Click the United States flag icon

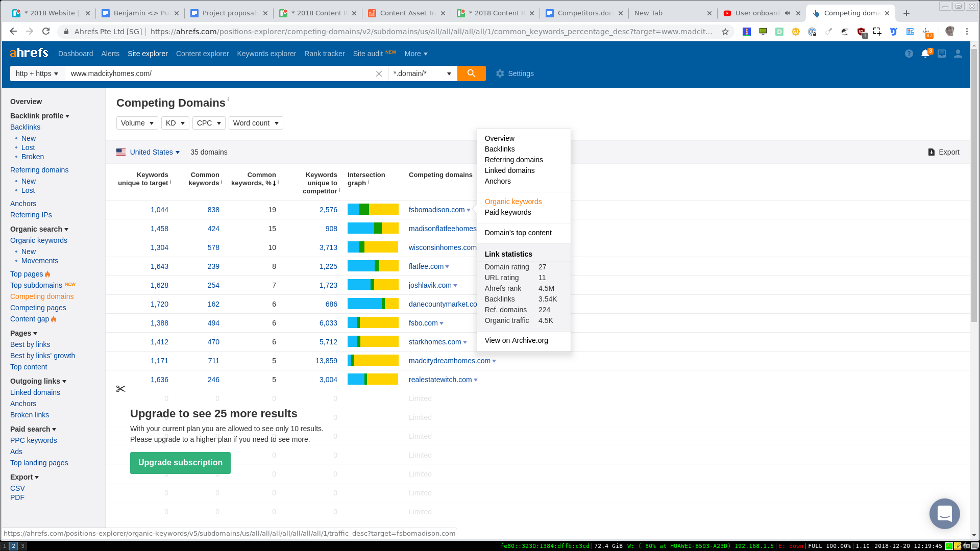tap(121, 152)
